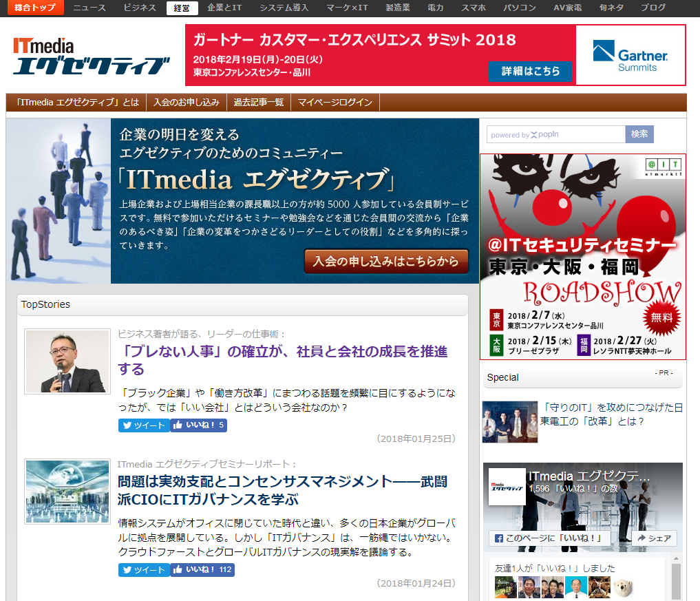The width and height of the screenshot is (700, 601).
Task: Open Special thumbnail of 守りのIT article
Action: (510, 422)
